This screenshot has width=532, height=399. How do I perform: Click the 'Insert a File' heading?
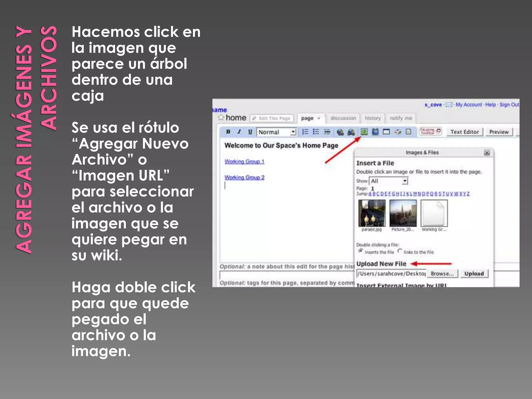375,163
